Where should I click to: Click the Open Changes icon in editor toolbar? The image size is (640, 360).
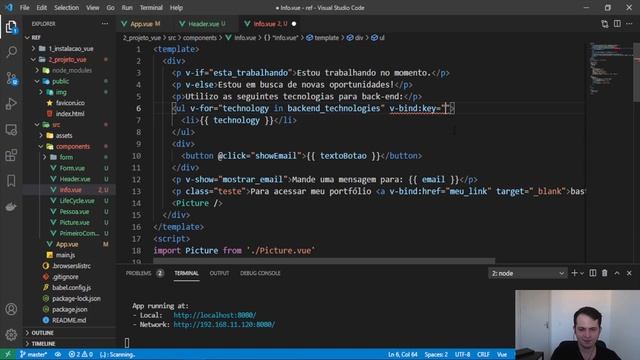604,24
